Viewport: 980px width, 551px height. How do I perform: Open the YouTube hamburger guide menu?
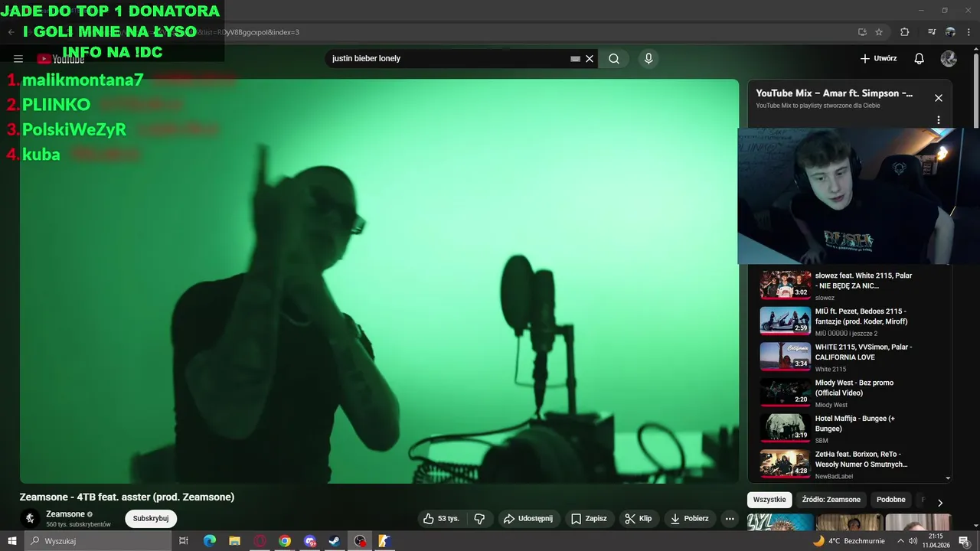click(18, 59)
